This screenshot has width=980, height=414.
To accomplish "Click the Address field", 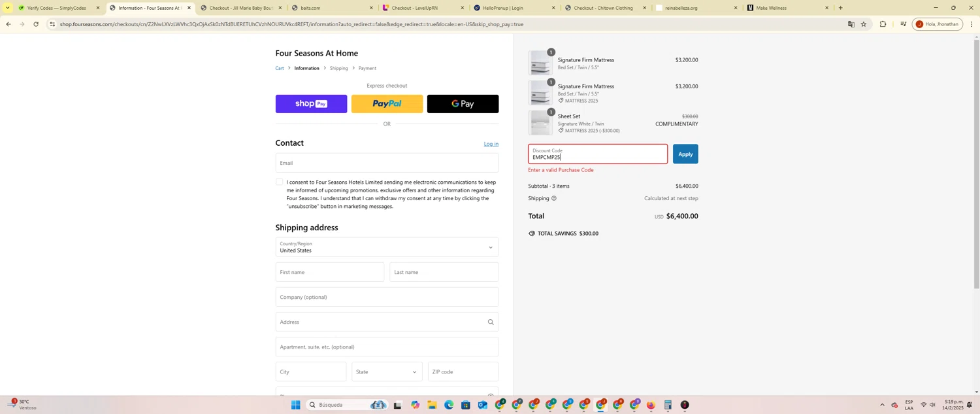I will (x=387, y=322).
